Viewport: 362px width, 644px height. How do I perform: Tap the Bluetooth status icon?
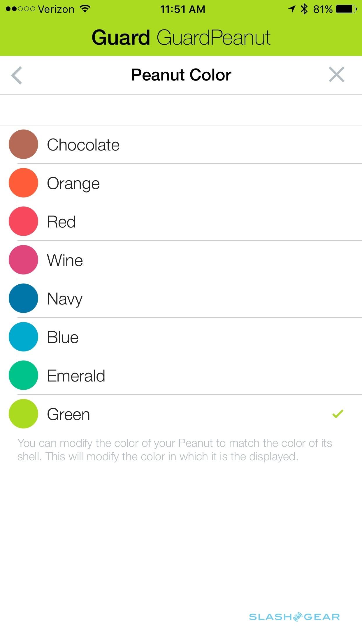pos(304,9)
